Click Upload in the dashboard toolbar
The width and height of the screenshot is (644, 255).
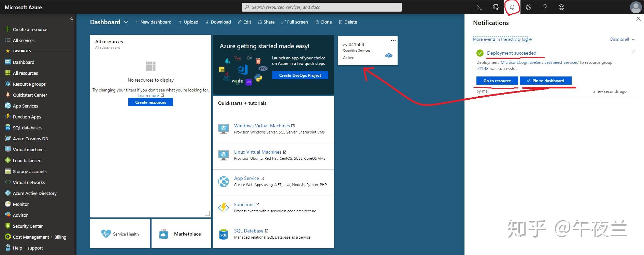(188, 22)
